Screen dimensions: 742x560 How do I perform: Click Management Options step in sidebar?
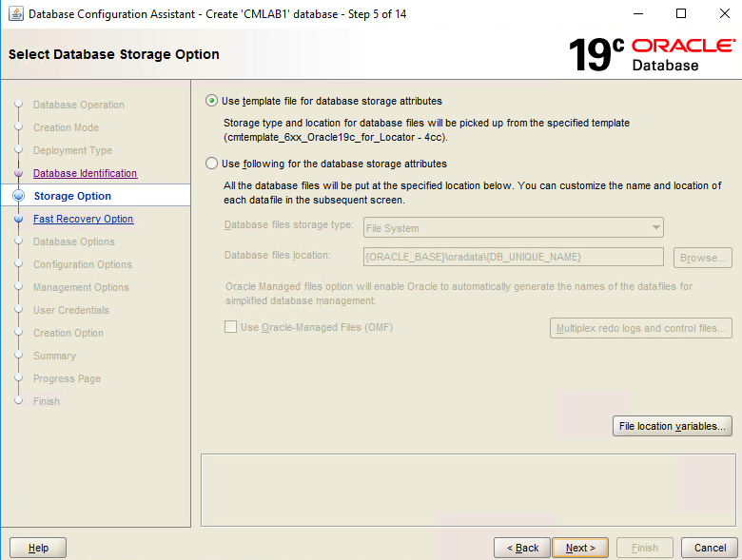(x=81, y=287)
